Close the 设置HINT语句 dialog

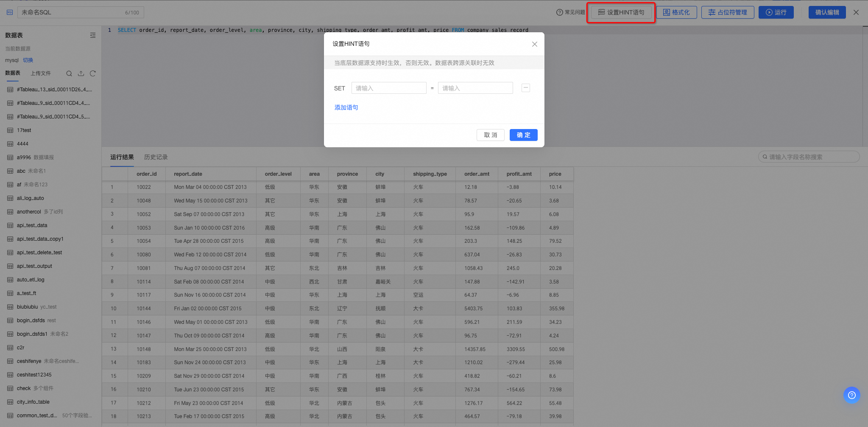pyautogui.click(x=535, y=44)
